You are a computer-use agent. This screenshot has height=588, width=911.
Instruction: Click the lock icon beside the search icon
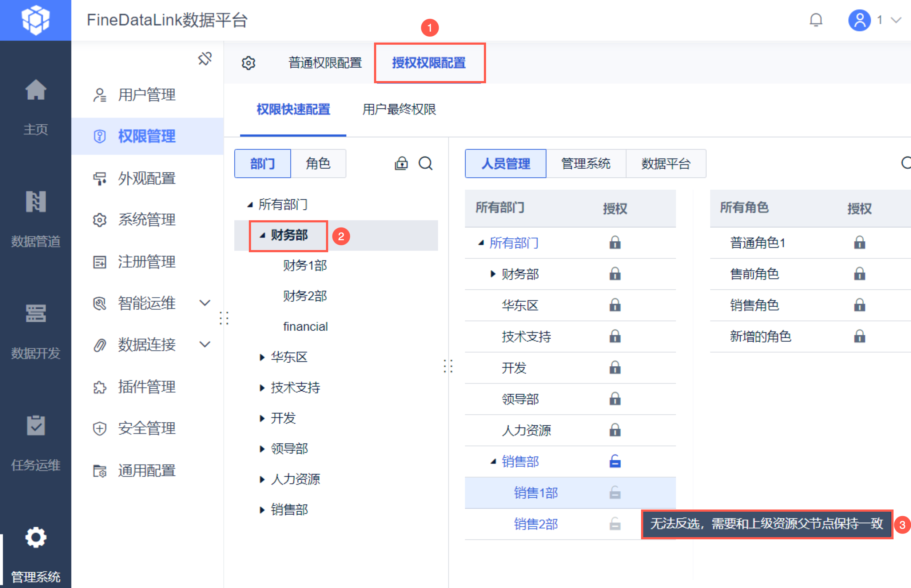point(401,164)
